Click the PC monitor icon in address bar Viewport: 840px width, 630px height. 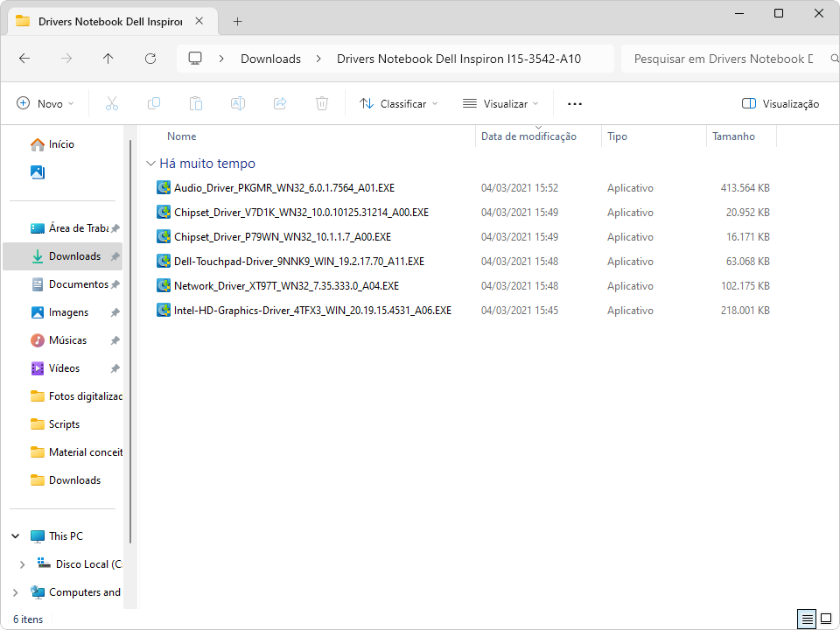point(195,59)
